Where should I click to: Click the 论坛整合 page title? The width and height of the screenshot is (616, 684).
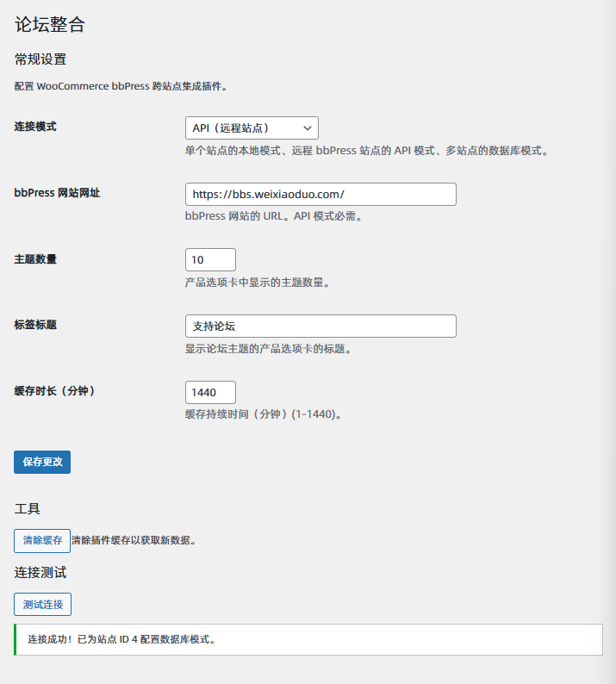(50, 24)
